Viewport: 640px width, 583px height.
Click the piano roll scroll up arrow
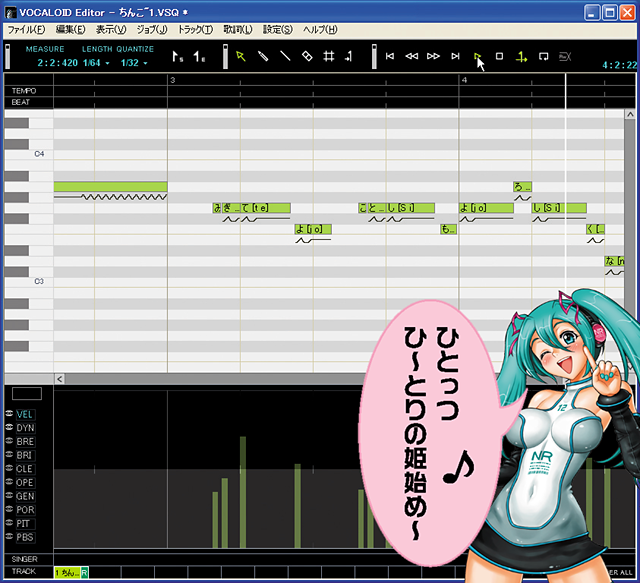[629, 115]
